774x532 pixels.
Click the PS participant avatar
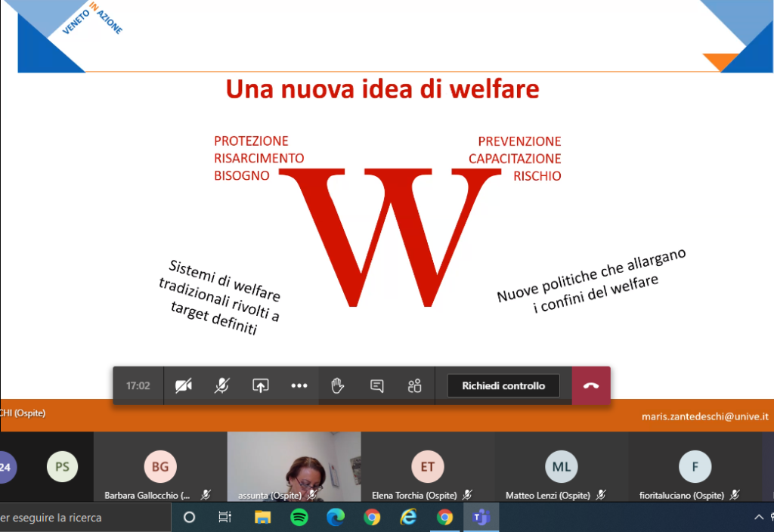pos(62,467)
